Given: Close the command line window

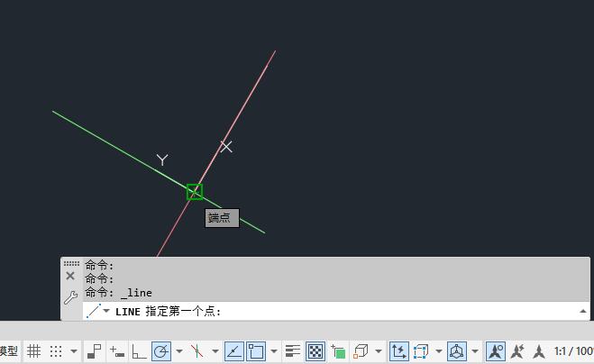Looking at the screenshot, I should pos(70,276).
